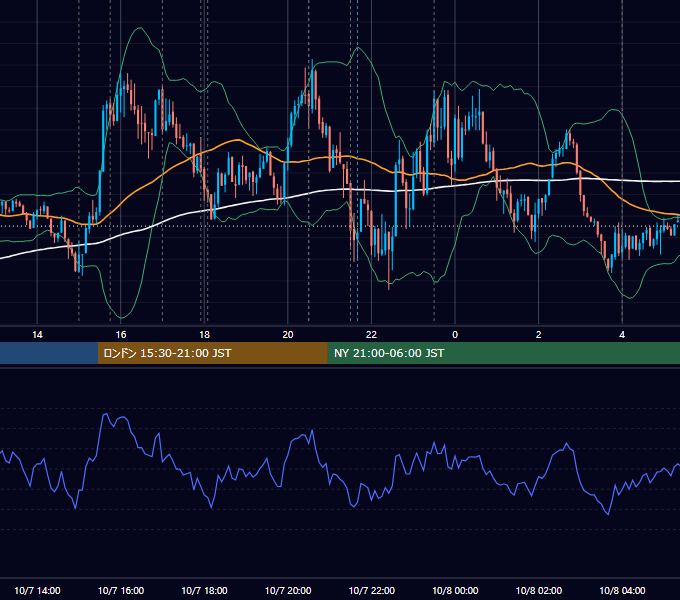Image resolution: width=680 pixels, height=600 pixels.
Task: Click the 20 hour label on chart axis
Action: pyautogui.click(x=288, y=335)
